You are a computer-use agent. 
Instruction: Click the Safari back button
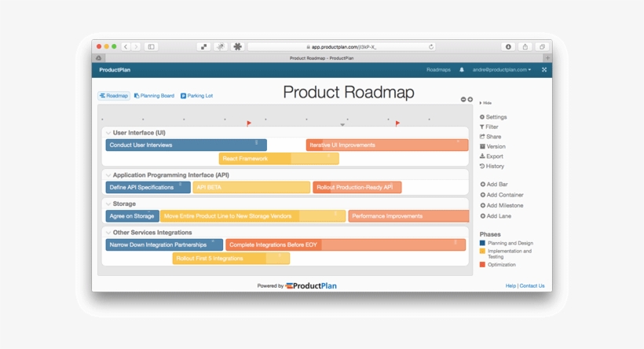tap(126, 47)
